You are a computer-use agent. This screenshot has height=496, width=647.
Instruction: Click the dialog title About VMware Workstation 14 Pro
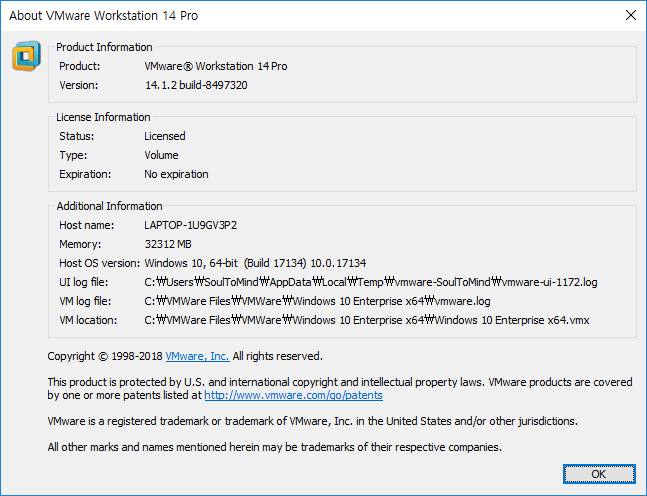(104, 15)
